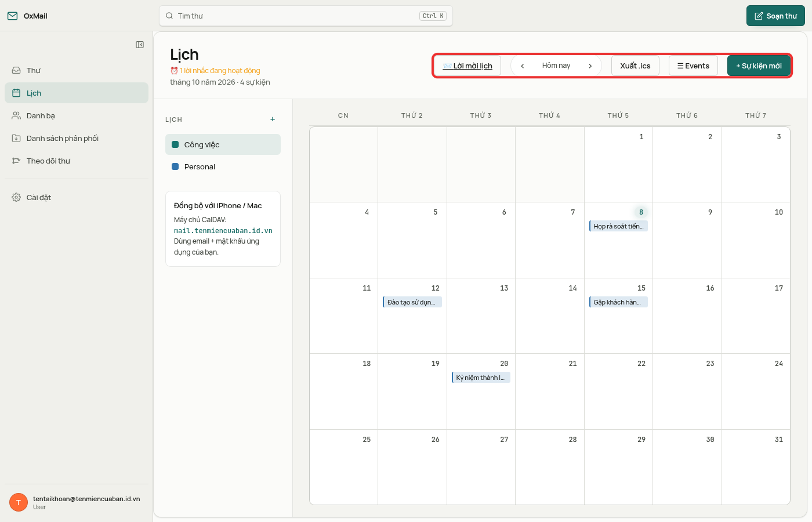The height and width of the screenshot is (522, 812).
Task: Select day 22 in the calendar
Action: (618, 391)
